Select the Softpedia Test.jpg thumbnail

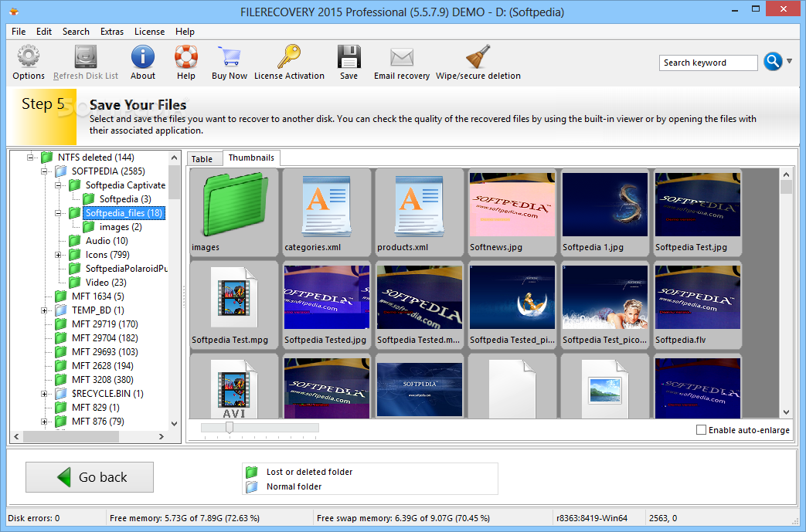point(698,212)
